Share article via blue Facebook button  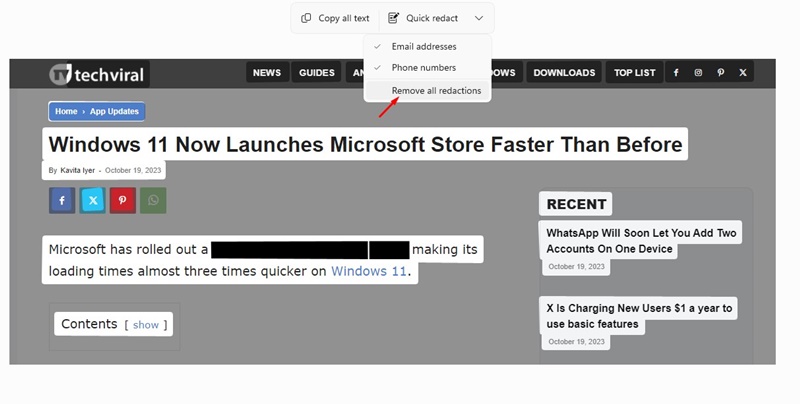click(62, 200)
